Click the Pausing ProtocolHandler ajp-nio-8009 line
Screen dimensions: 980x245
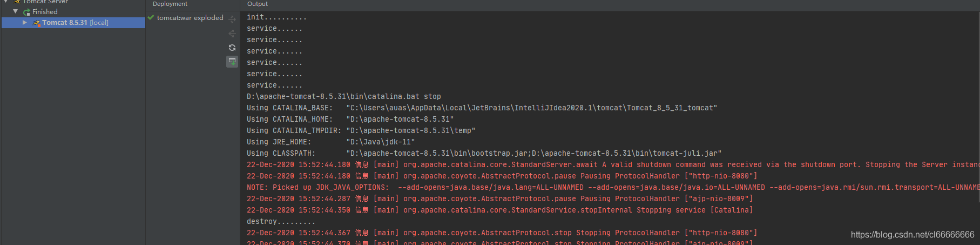coord(500,199)
